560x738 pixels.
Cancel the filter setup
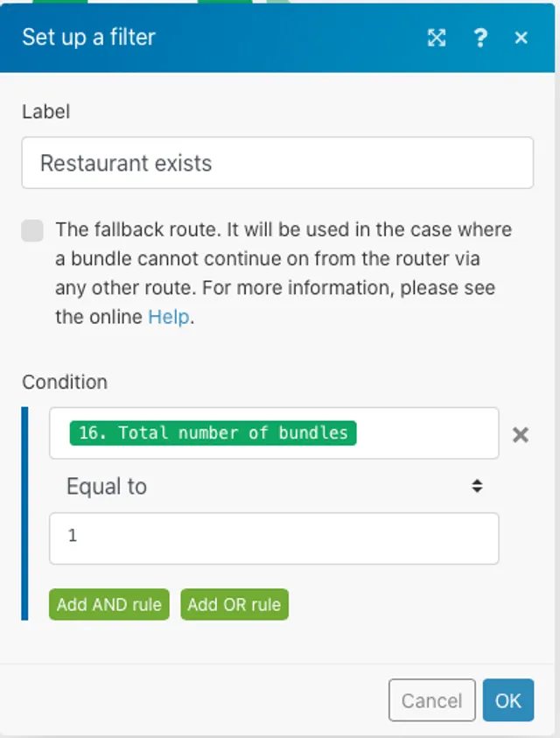[431, 700]
